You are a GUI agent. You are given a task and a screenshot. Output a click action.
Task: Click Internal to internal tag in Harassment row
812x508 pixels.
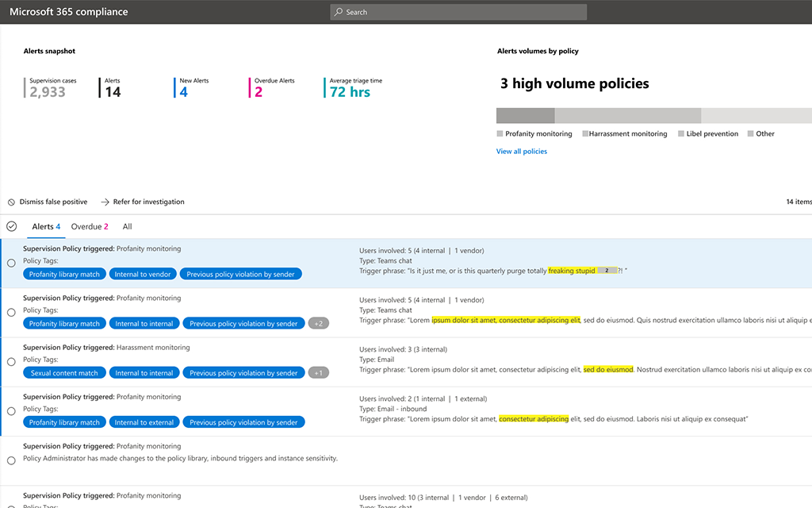coord(144,373)
